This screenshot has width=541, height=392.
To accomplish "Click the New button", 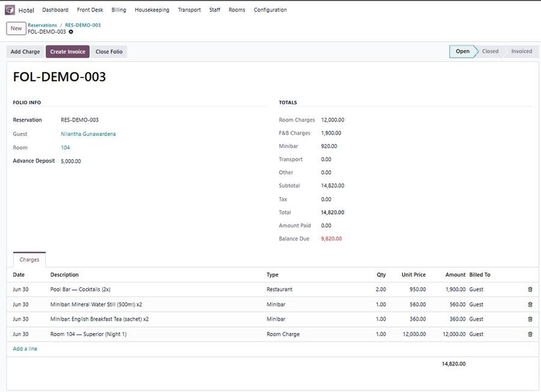I will click(16, 28).
